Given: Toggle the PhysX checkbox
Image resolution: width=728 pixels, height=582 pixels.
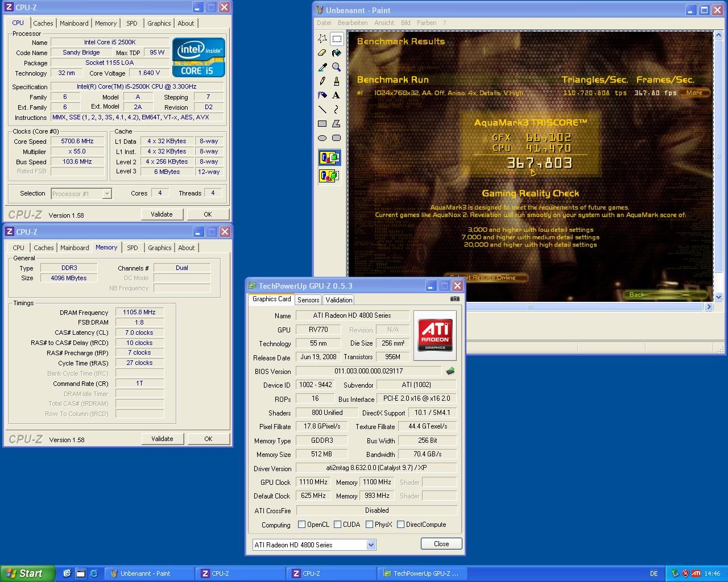Looking at the screenshot, I should click(370, 525).
